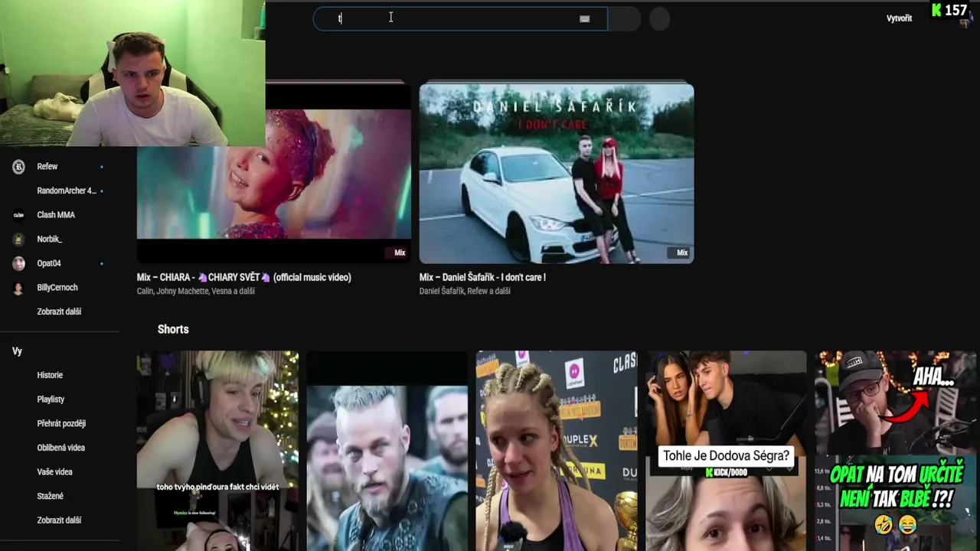Open the Tohle Je Dodova Ségra? short

click(727, 451)
